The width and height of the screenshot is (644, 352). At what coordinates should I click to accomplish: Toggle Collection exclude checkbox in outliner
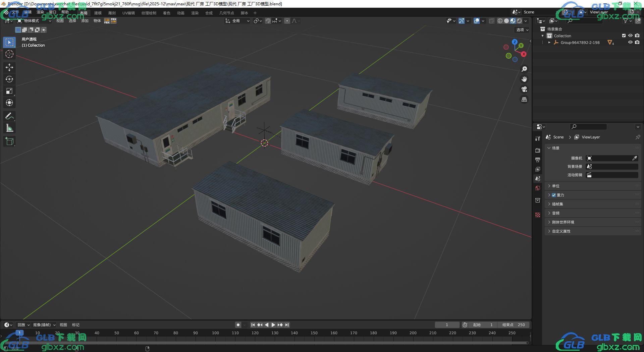[624, 36]
